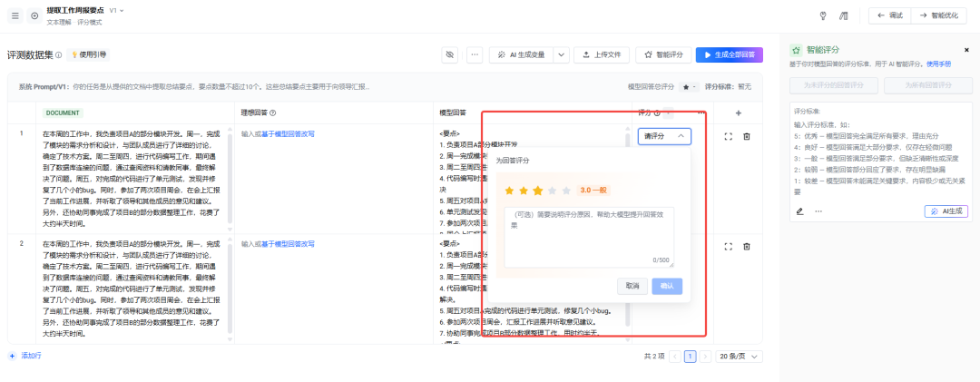Screen dimensions: 980x382
Task: Click the AI生成 button
Action: coord(946,211)
